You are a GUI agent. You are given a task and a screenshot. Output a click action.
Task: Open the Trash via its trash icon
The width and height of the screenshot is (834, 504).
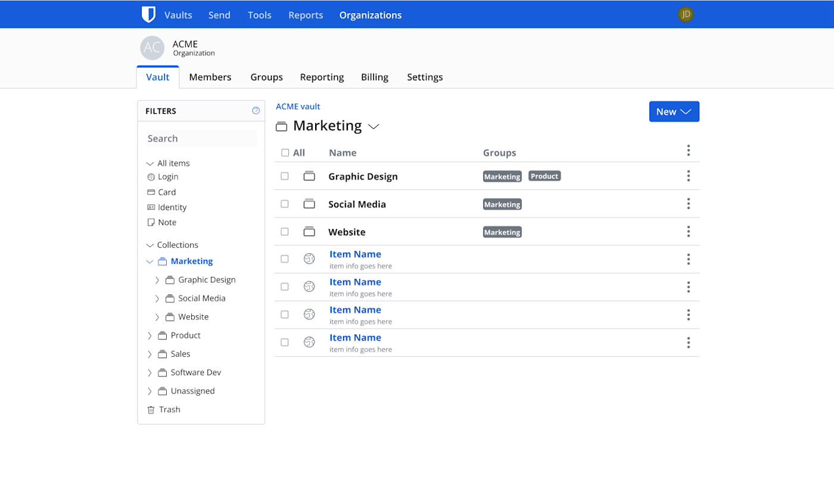[151, 409]
